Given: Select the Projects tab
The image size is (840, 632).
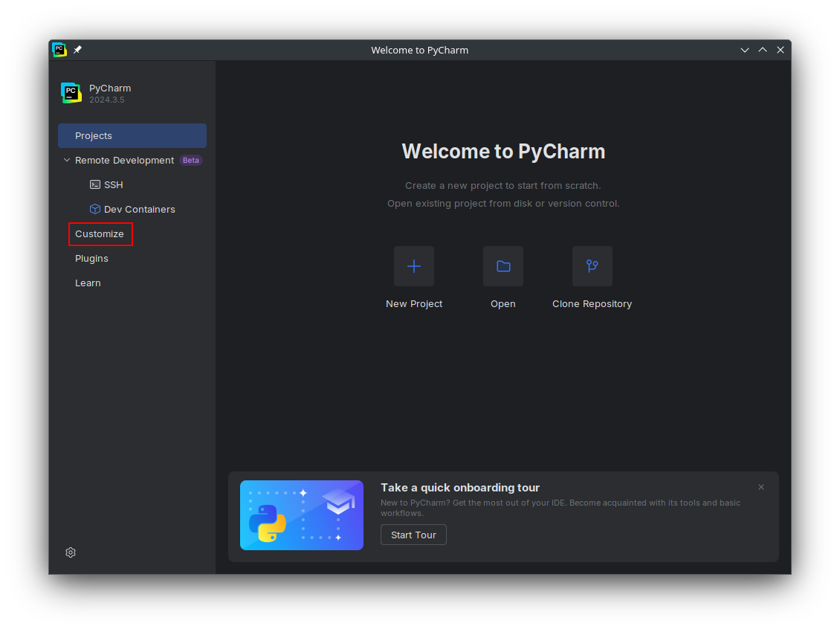Looking at the screenshot, I should tap(132, 136).
